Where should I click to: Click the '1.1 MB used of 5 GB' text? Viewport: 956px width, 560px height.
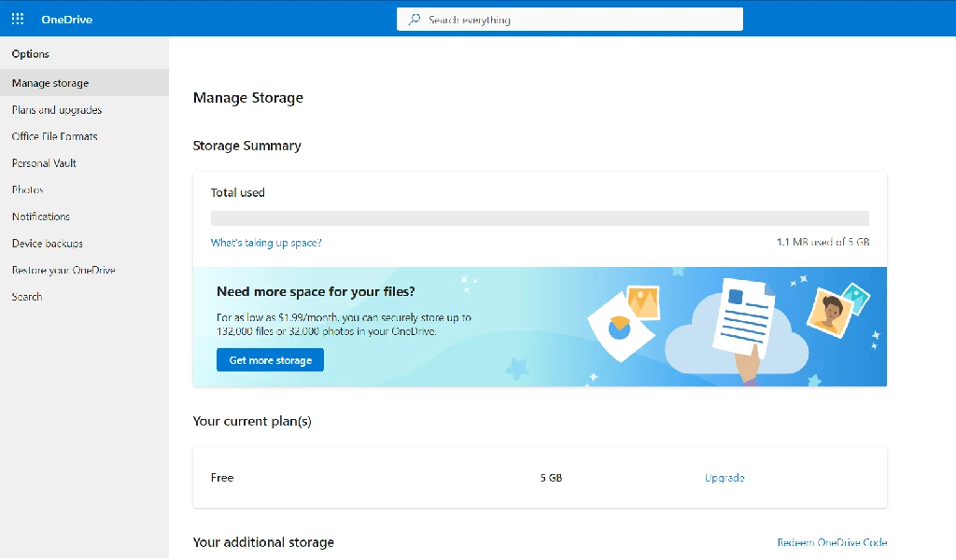(822, 242)
